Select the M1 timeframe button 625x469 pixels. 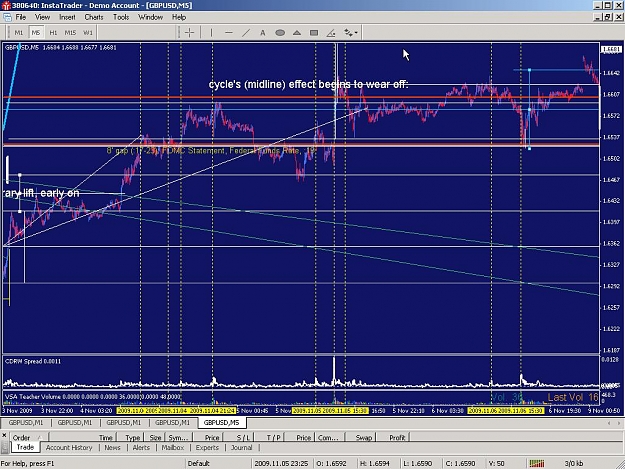19,33
